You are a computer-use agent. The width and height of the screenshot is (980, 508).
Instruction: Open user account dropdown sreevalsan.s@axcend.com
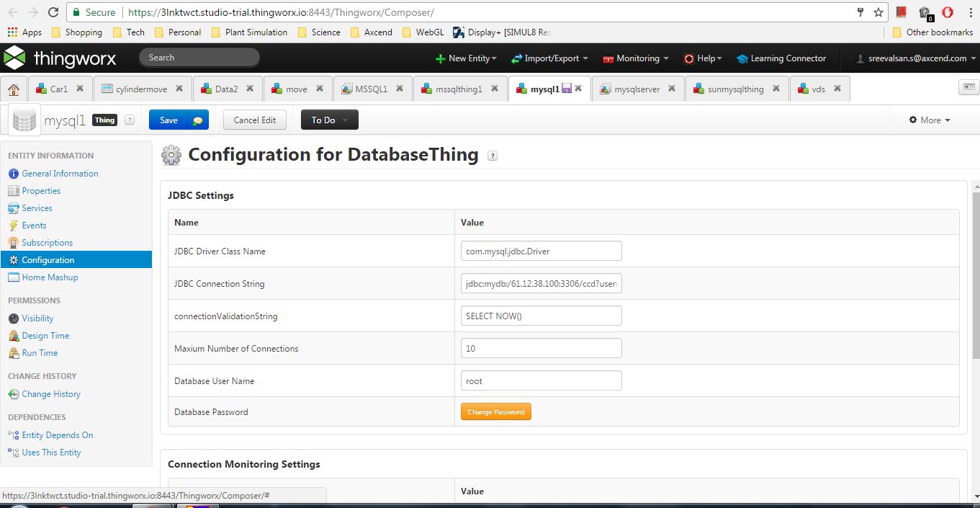tap(916, 58)
